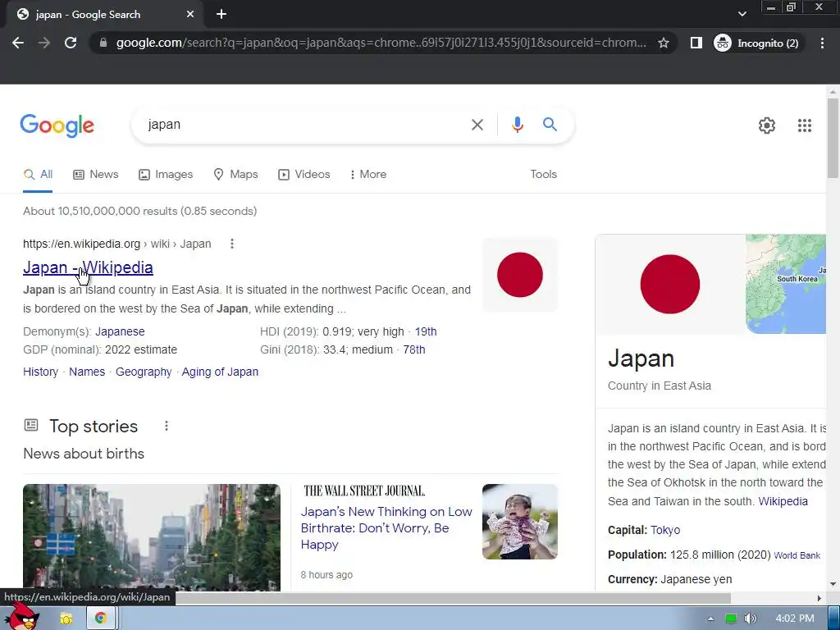Screen dimensions: 840x630
Task: Go back to the previous page
Action: 18,43
